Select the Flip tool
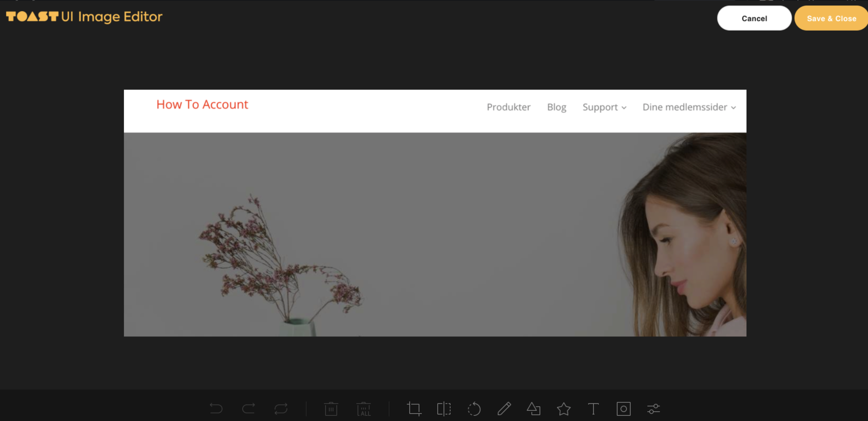Screen dimensions: 868x421 (x=444, y=408)
